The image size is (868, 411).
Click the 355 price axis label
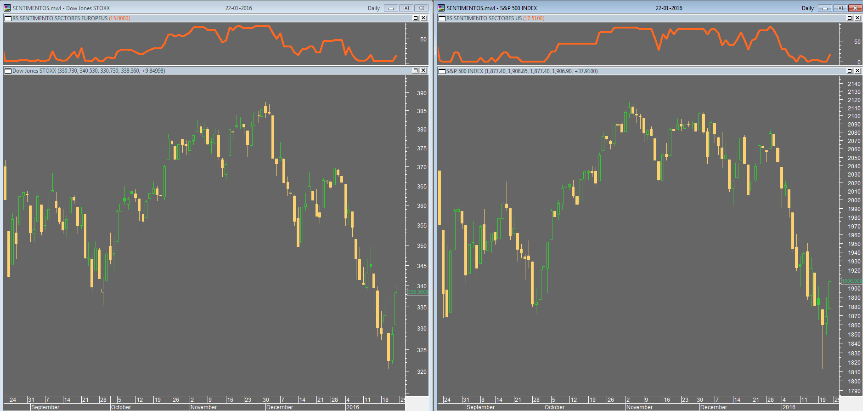click(422, 225)
